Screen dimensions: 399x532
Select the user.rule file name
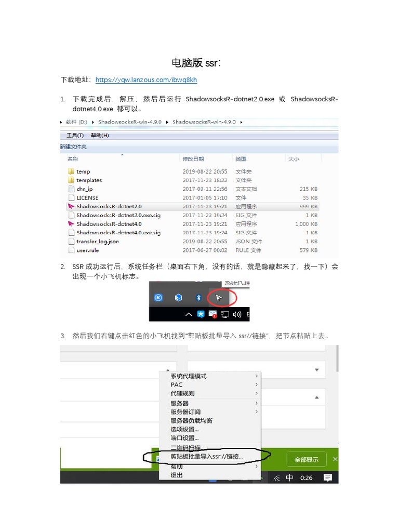pos(87,250)
